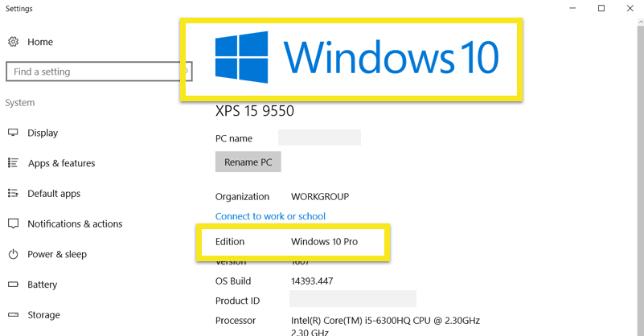
Task: Click the PC name label
Action: click(x=234, y=138)
